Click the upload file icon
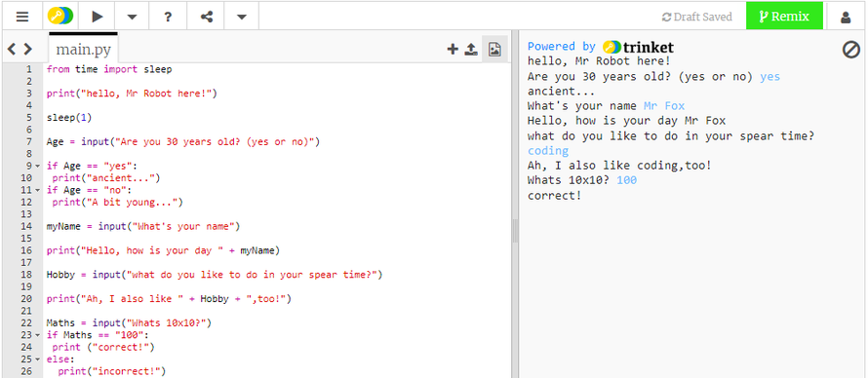868x378 pixels. [x=471, y=50]
